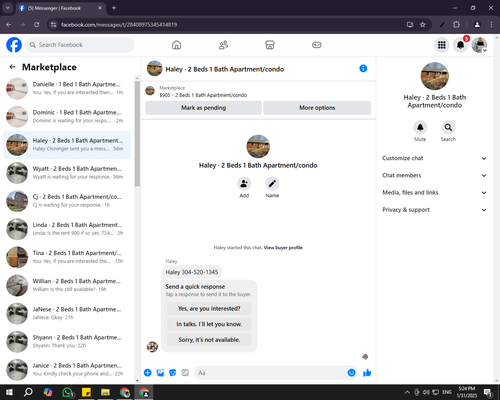Image resolution: width=500 pixels, height=400 pixels.
Task: Open the Facebook menu grid icon
Action: [442, 45]
